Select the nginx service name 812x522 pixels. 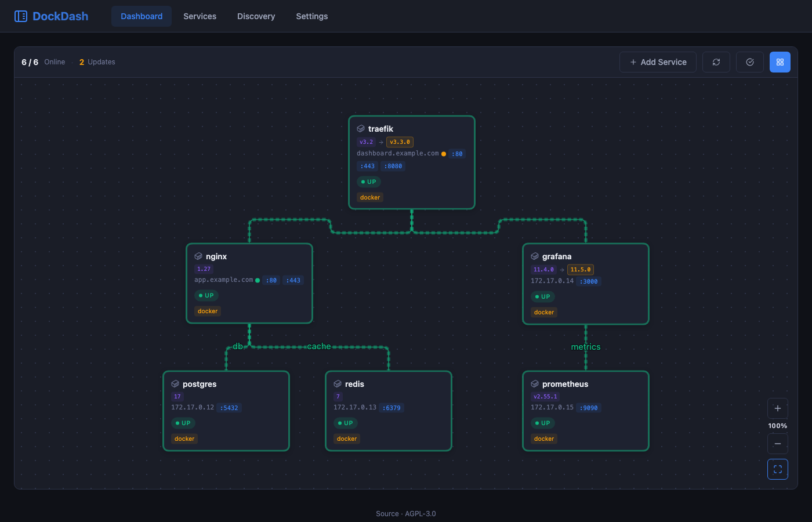pos(216,256)
